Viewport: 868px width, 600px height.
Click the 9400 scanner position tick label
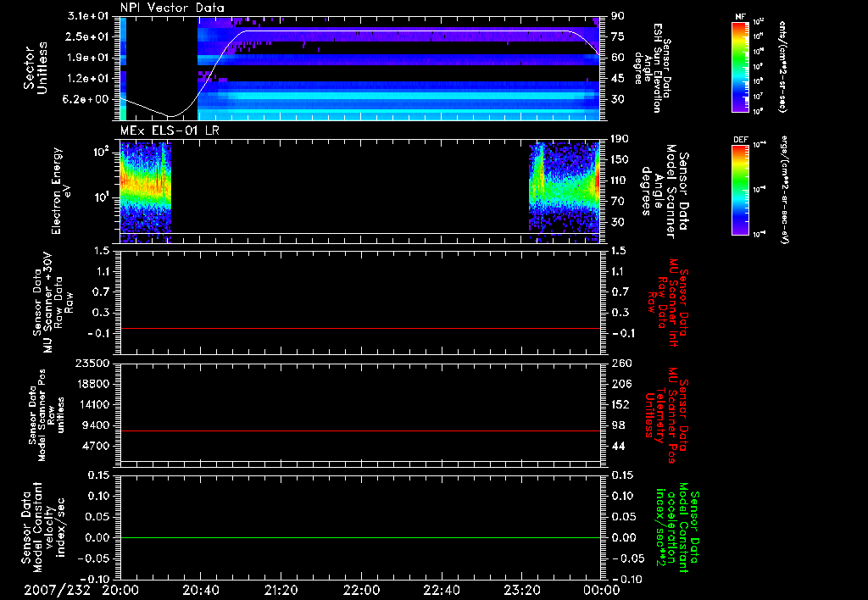[97, 425]
